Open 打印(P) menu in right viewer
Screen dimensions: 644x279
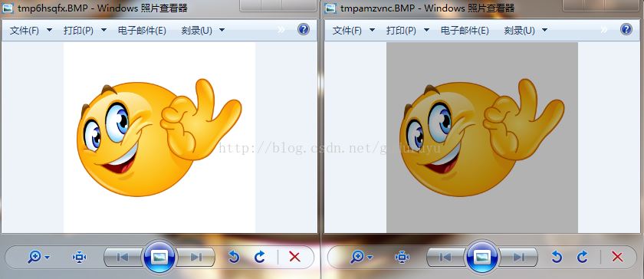(x=408, y=31)
